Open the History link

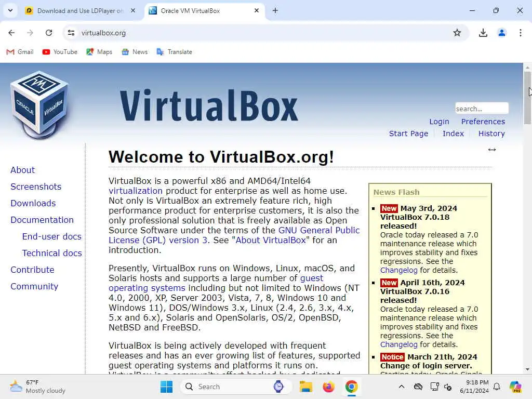pyautogui.click(x=491, y=134)
